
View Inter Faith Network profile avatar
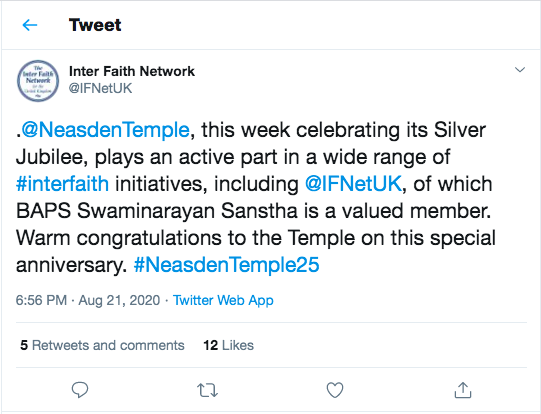[x=38, y=81]
